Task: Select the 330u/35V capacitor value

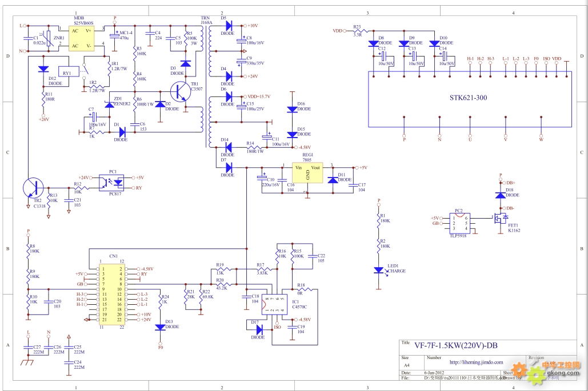Action: pos(255,63)
